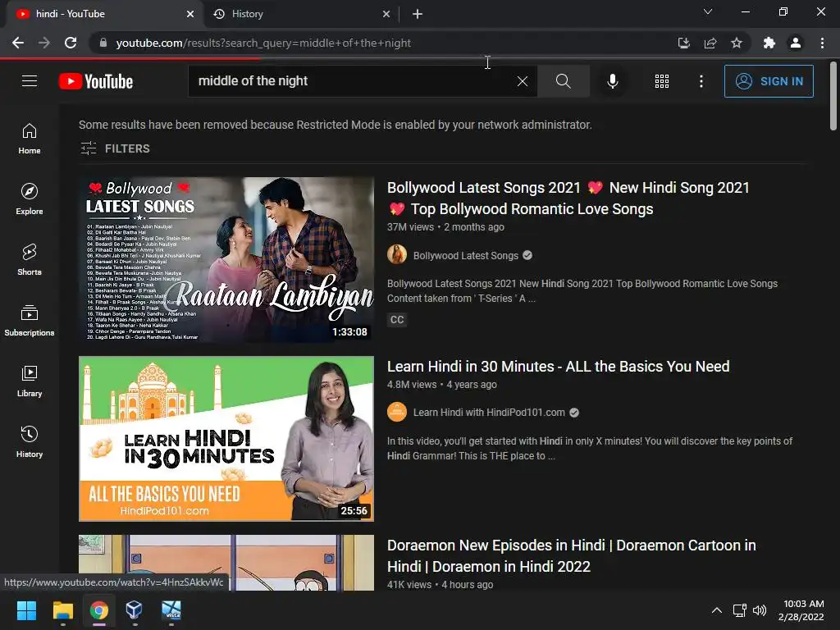Open the search tabs dropdown chevron
Screen dimensions: 840x630
pyautogui.click(x=708, y=11)
